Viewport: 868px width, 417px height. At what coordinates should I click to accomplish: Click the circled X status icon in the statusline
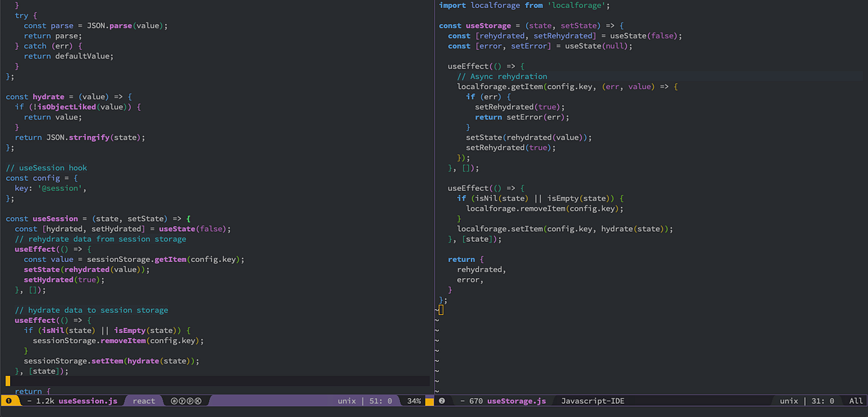coord(198,400)
